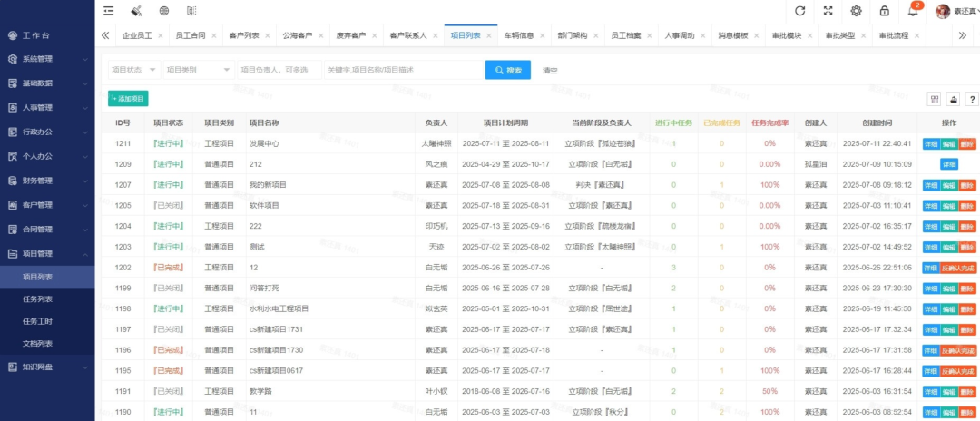Screen dimensions: 980x421
Task: Click the blue 搜索 search button
Action: pyautogui.click(x=508, y=70)
